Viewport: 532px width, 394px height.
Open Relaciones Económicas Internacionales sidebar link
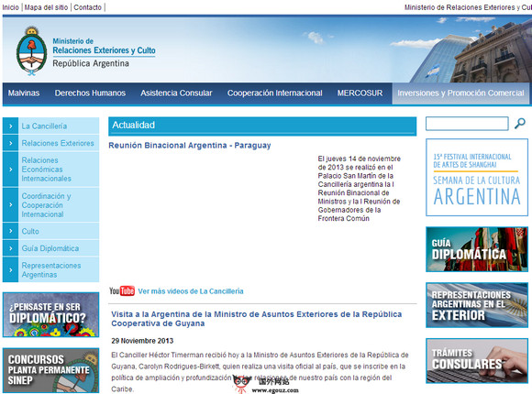(47, 170)
